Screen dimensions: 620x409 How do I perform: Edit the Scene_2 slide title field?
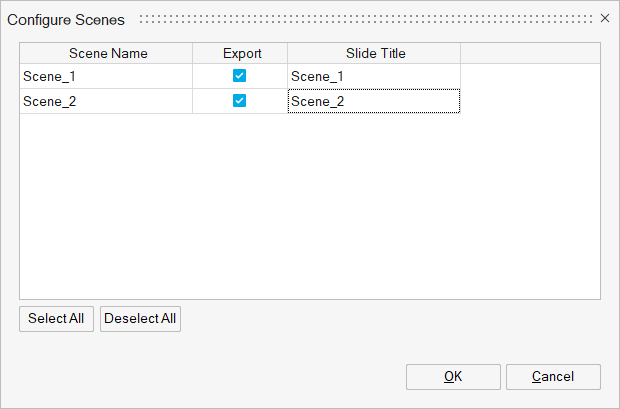click(x=373, y=101)
